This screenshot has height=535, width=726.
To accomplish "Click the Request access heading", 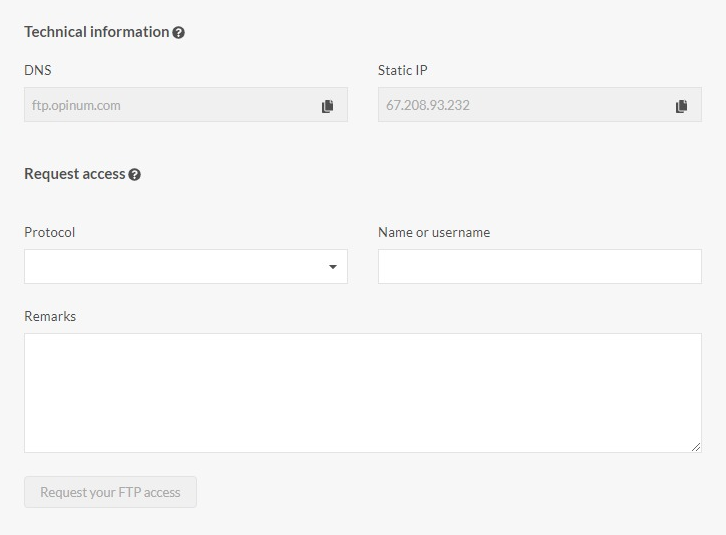I will point(74,174).
